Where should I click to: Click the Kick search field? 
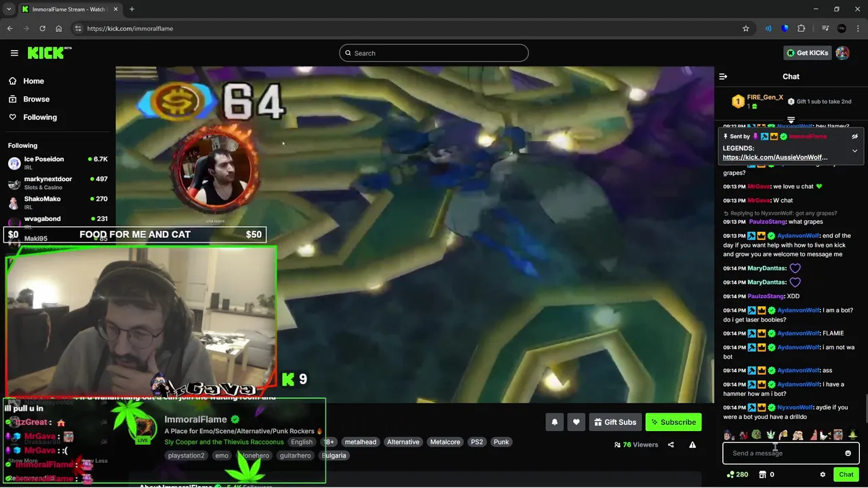coord(434,53)
